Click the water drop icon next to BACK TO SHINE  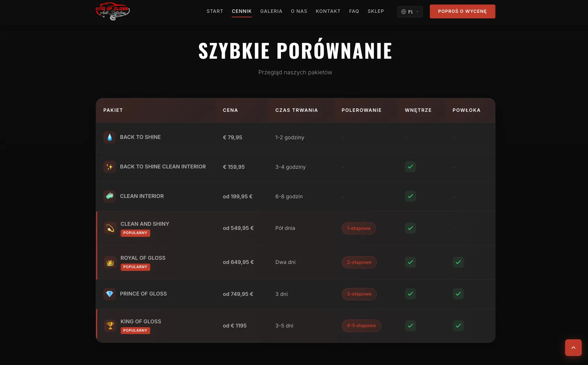(109, 137)
